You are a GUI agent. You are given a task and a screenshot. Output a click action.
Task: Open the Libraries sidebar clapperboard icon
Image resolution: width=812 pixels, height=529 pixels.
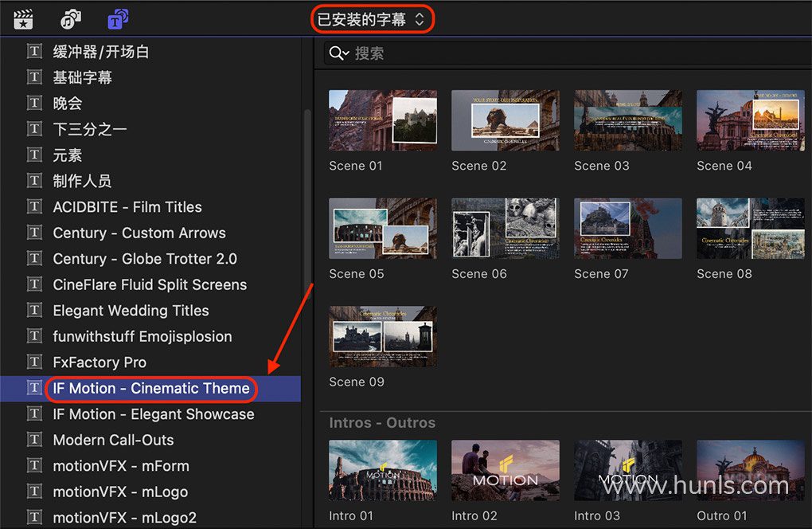pyautogui.click(x=23, y=20)
